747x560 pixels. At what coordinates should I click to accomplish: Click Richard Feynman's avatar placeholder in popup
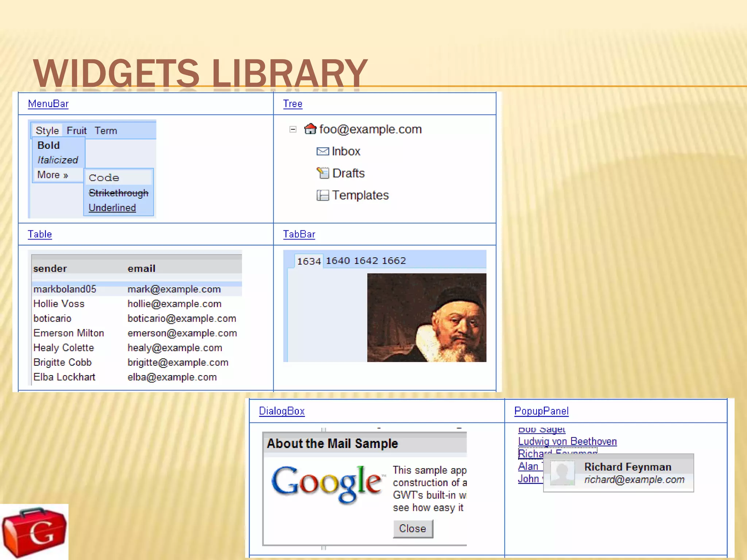pyautogui.click(x=562, y=473)
